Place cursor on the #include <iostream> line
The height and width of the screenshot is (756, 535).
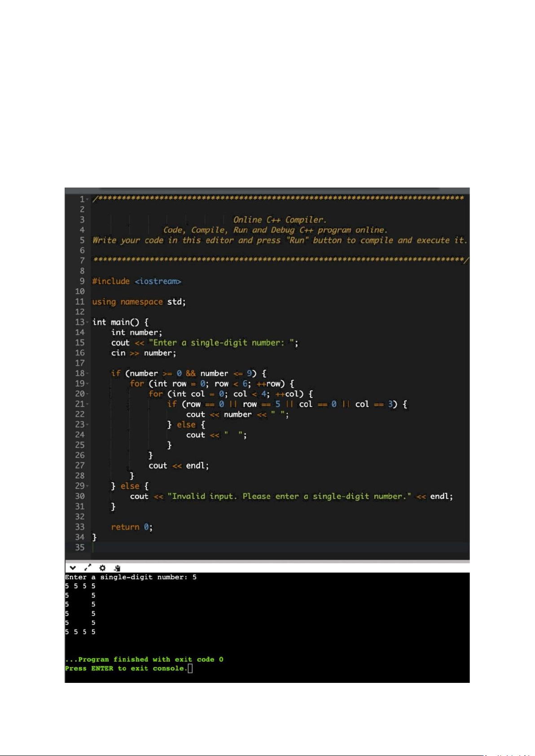[136, 281]
